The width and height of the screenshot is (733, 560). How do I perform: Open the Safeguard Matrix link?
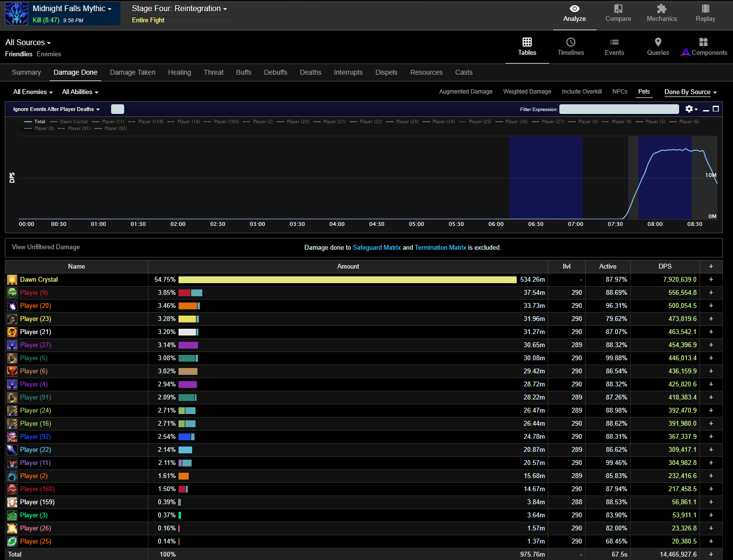376,247
